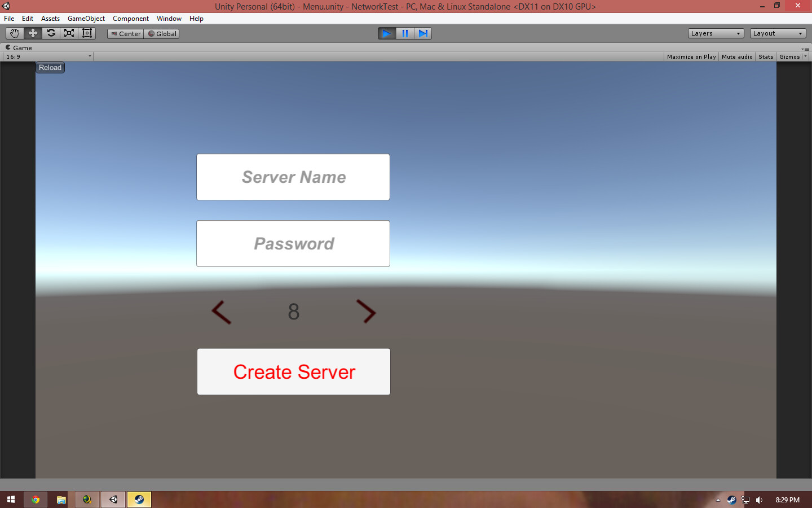Viewport: 812px width, 508px height.
Task: Open the 16:9 aspect ratio dropdown
Action: [48, 56]
